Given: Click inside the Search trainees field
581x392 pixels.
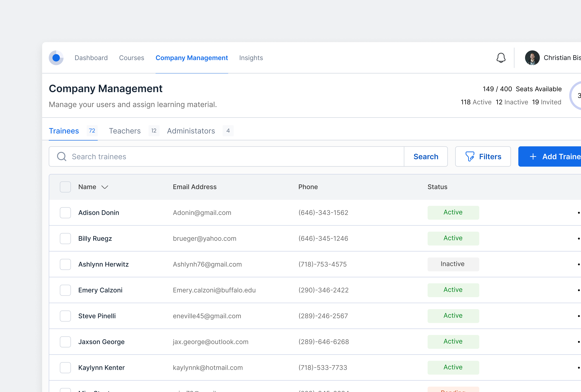Looking at the screenshot, I should click(x=175, y=156).
